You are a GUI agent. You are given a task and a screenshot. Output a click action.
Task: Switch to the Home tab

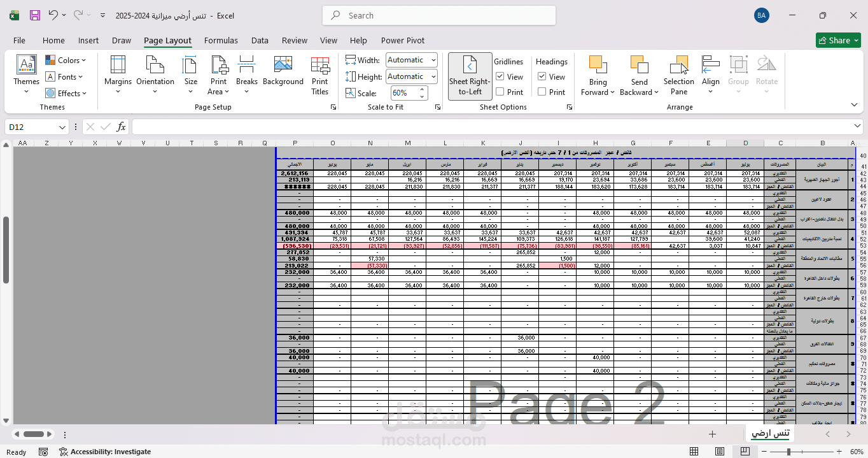point(53,40)
